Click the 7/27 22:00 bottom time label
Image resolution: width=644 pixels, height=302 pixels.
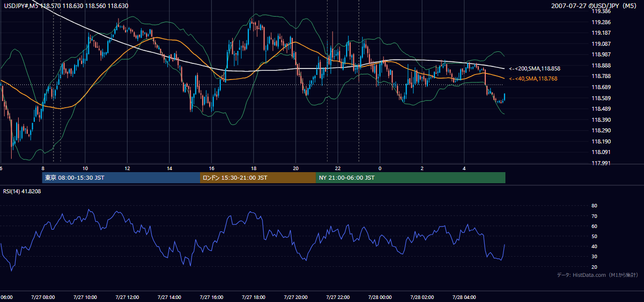tap(338, 297)
